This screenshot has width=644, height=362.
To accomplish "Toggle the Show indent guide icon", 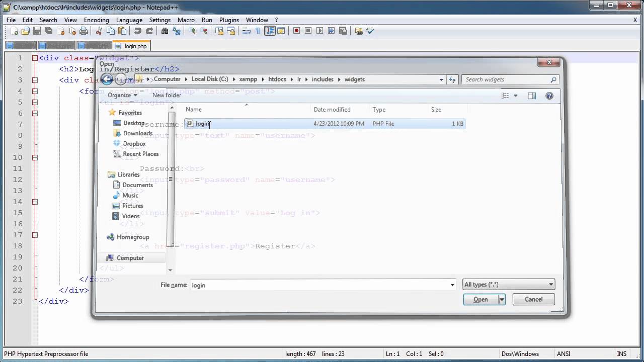I will tap(270, 31).
